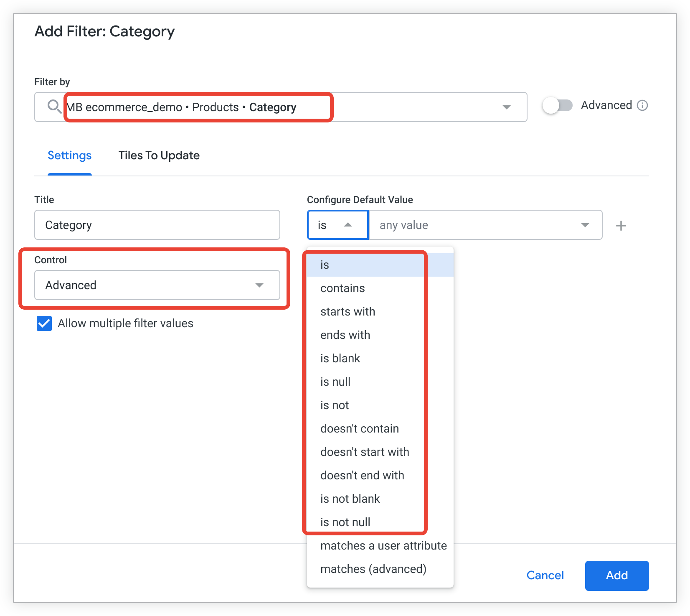
Task: Choose doesn't contain from the list
Action: pos(360,428)
